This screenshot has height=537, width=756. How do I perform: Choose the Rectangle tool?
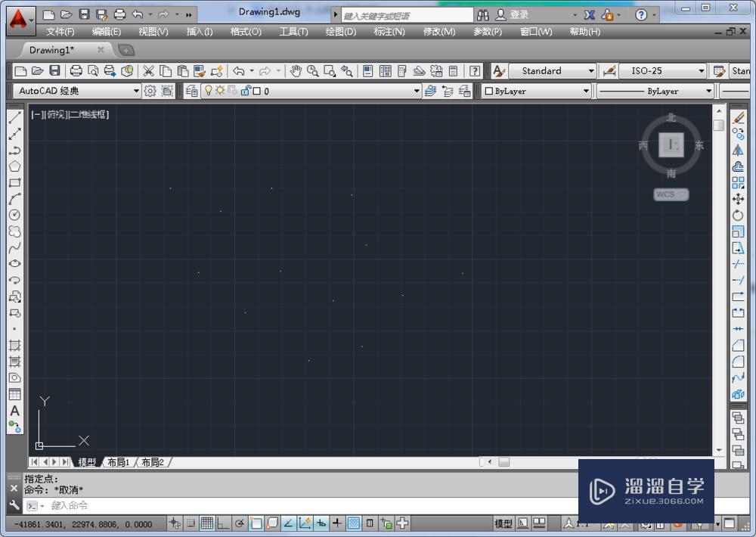click(x=14, y=182)
